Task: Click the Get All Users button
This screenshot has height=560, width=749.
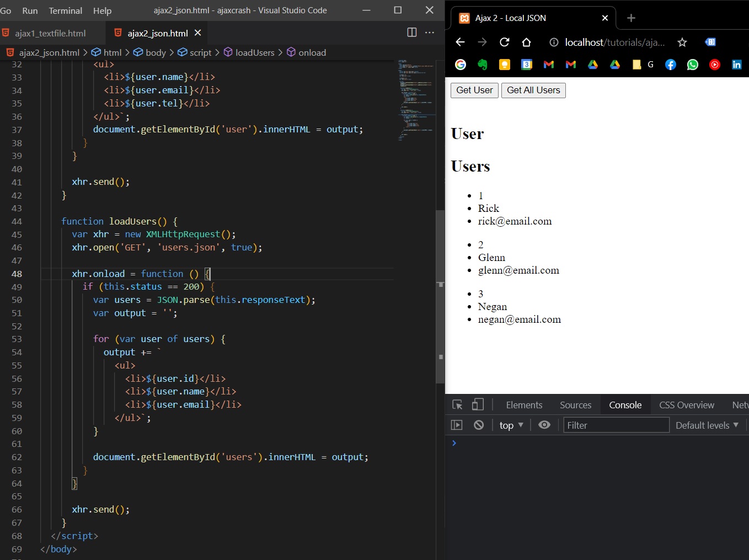Action: pos(533,90)
